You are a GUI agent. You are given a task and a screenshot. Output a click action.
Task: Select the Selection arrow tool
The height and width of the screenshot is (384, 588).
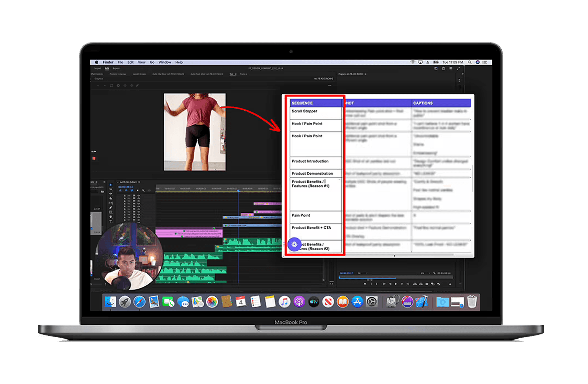coord(111,185)
